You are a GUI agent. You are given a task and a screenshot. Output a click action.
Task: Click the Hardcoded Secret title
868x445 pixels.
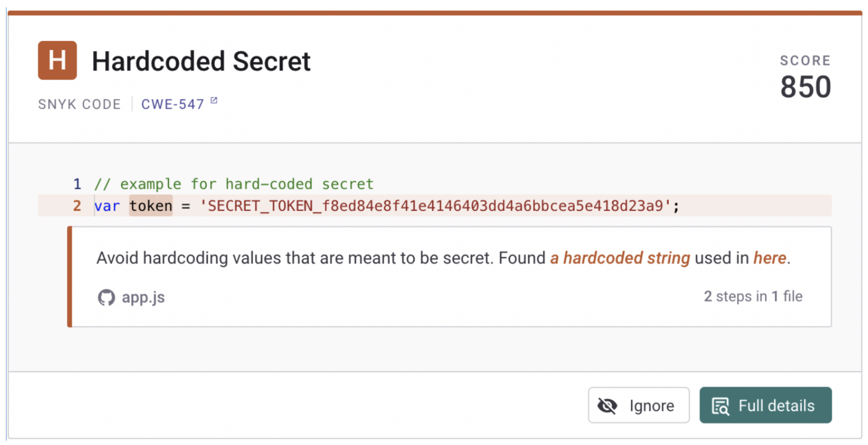[x=201, y=61]
